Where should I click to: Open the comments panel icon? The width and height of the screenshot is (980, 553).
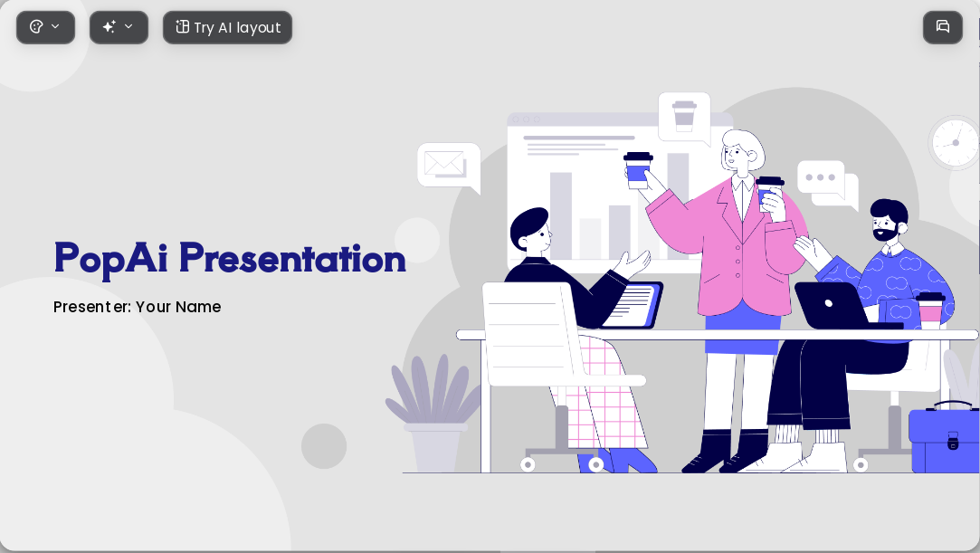943,27
